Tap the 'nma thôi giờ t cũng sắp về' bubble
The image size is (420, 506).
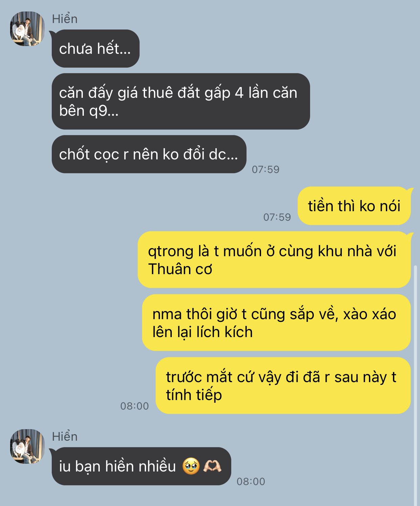pyautogui.click(x=276, y=323)
